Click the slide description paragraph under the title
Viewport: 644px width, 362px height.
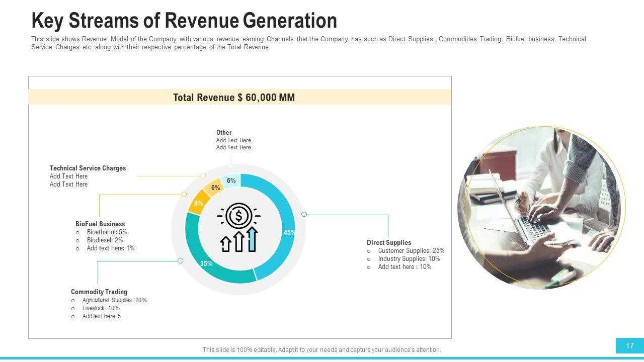click(308, 43)
